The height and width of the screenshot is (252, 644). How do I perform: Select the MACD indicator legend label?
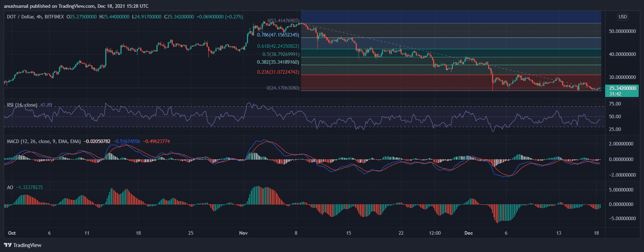pos(43,141)
